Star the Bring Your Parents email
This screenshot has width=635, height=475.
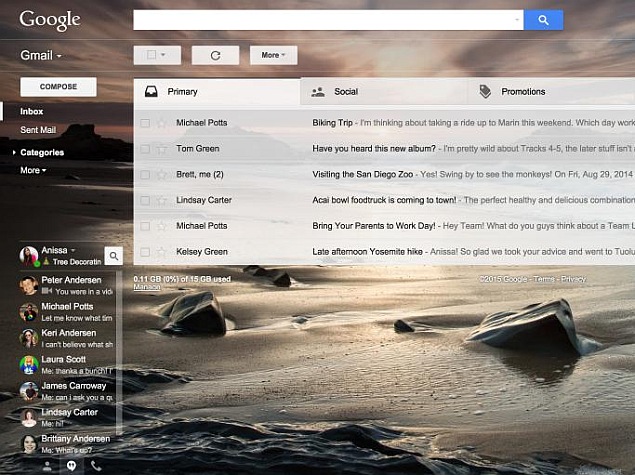[x=162, y=226]
